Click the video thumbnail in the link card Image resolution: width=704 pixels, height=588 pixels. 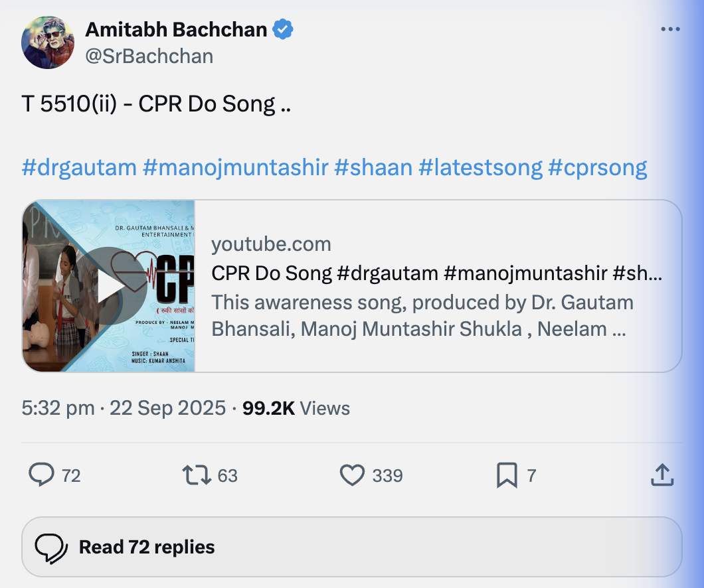[x=110, y=286]
